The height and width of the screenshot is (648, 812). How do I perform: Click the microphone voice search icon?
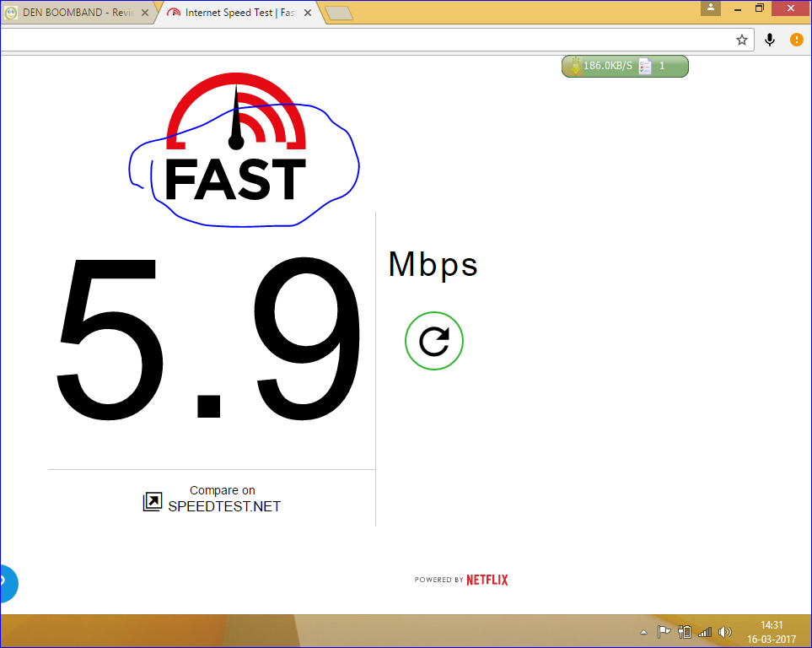(770, 40)
